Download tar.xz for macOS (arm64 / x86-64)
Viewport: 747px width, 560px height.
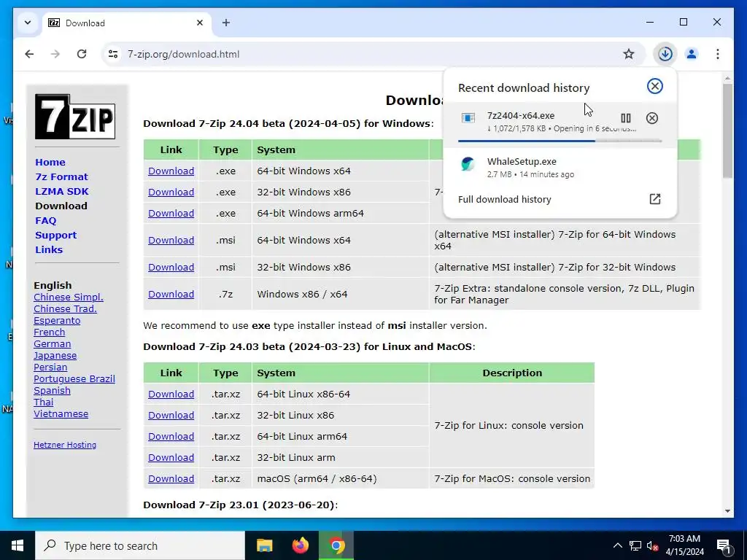pos(171,478)
